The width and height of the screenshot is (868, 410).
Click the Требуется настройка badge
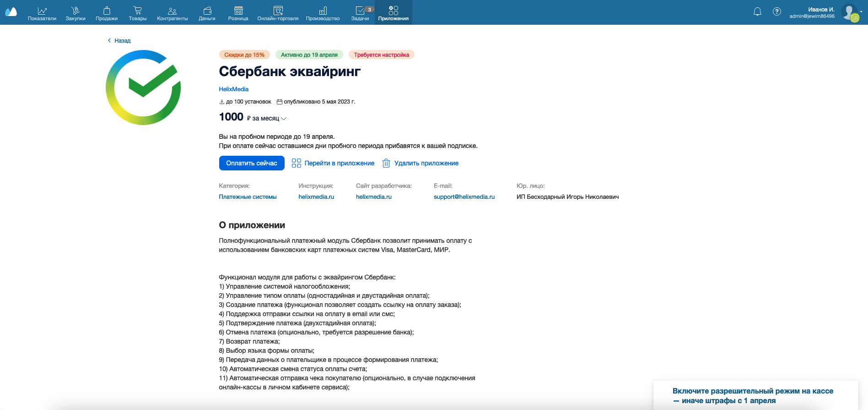coord(382,55)
